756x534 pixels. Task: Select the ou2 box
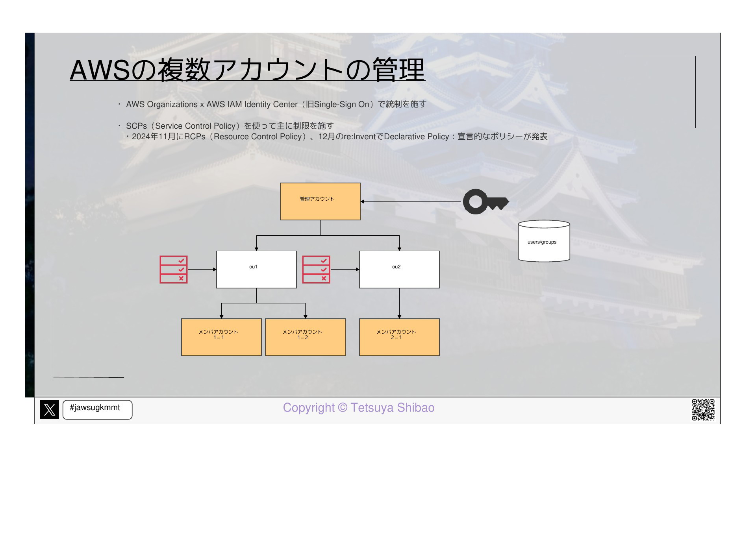[399, 270]
